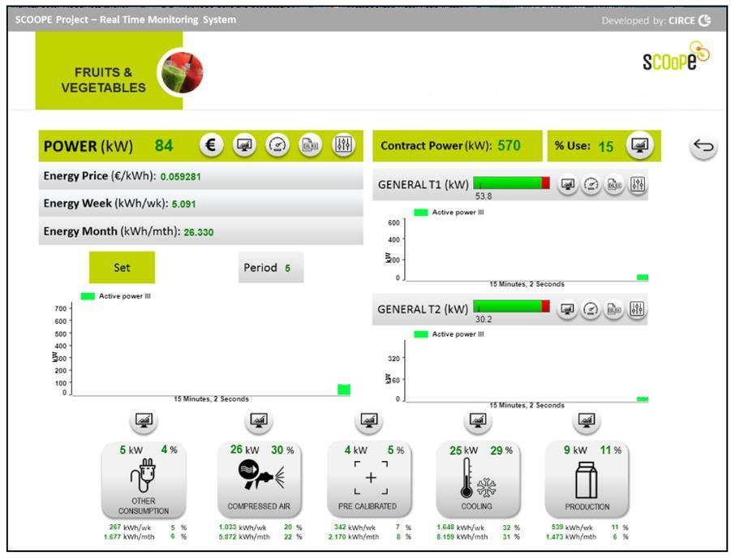Click Energy Price value 0.059281

(x=180, y=177)
